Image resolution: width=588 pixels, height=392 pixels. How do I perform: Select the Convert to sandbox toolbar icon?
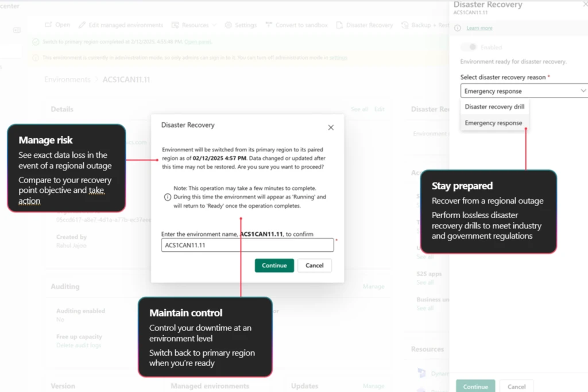pyautogui.click(x=268, y=25)
